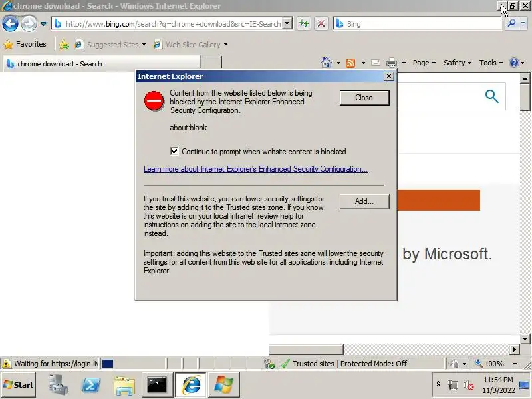Click the Trusted sites security zone indicator
Image resolution: width=532 pixels, height=399 pixels.
(x=360, y=364)
